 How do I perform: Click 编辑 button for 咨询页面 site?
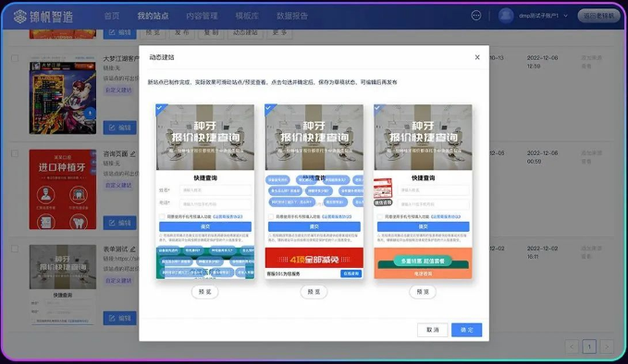pyautogui.click(x=119, y=223)
